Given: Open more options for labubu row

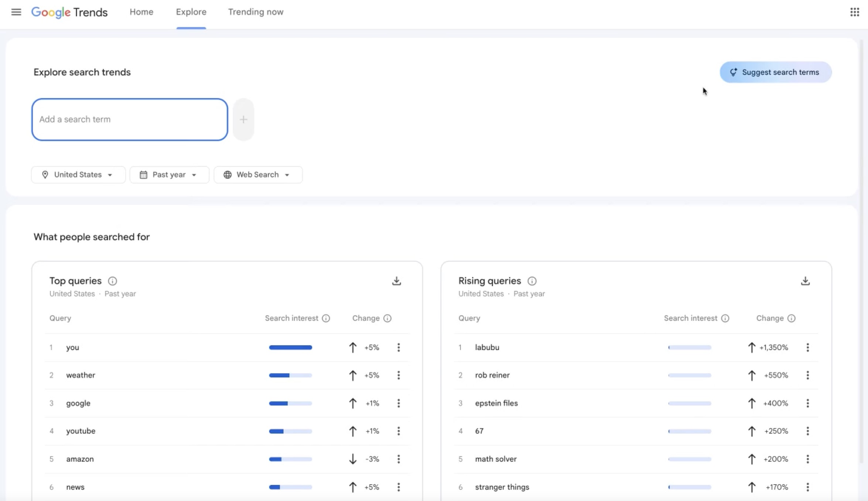Looking at the screenshot, I should click(807, 347).
